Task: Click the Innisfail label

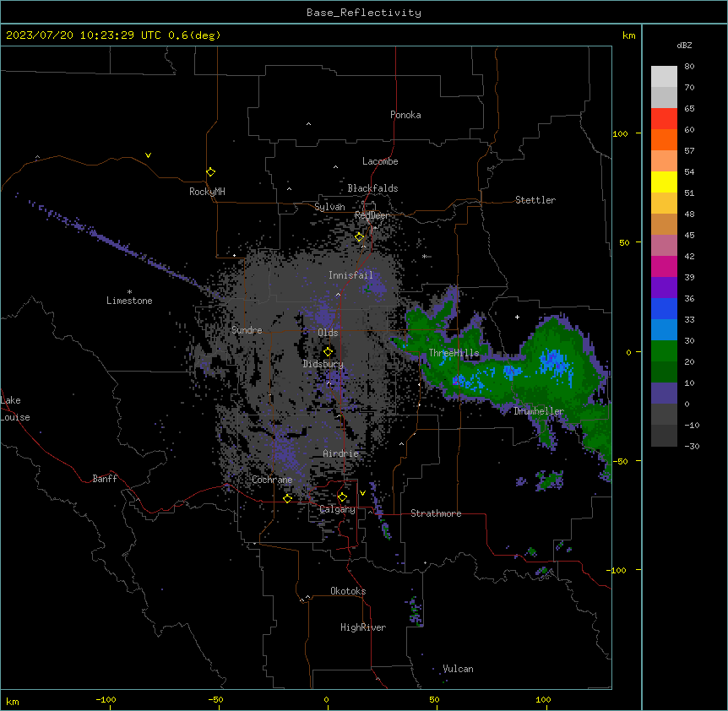Action: [x=350, y=275]
